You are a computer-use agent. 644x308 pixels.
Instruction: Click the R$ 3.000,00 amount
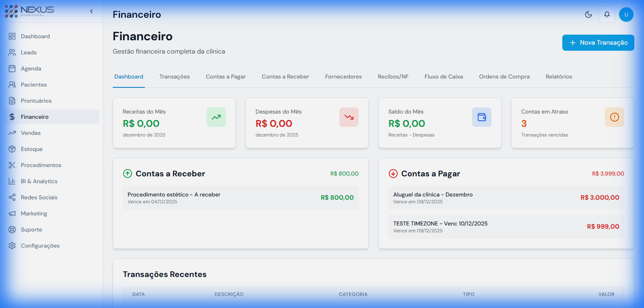[600, 198]
